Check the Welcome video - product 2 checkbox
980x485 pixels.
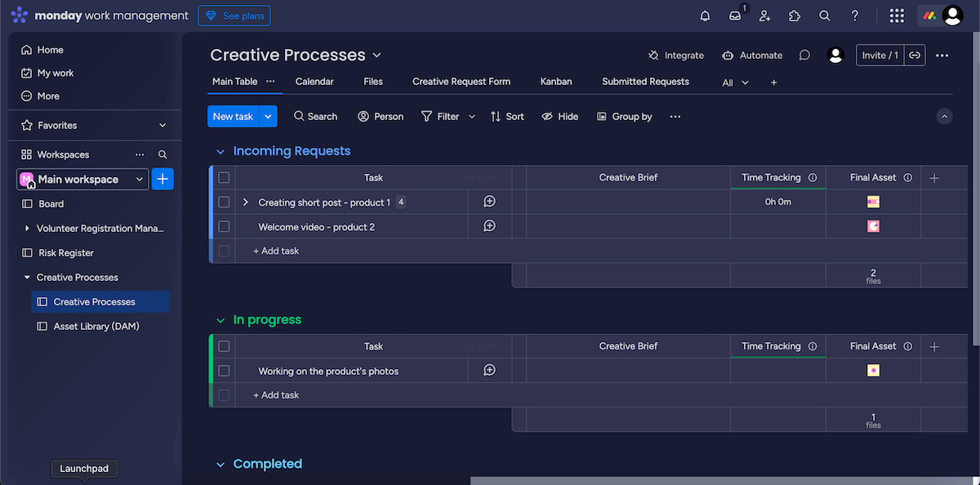tap(224, 227)
